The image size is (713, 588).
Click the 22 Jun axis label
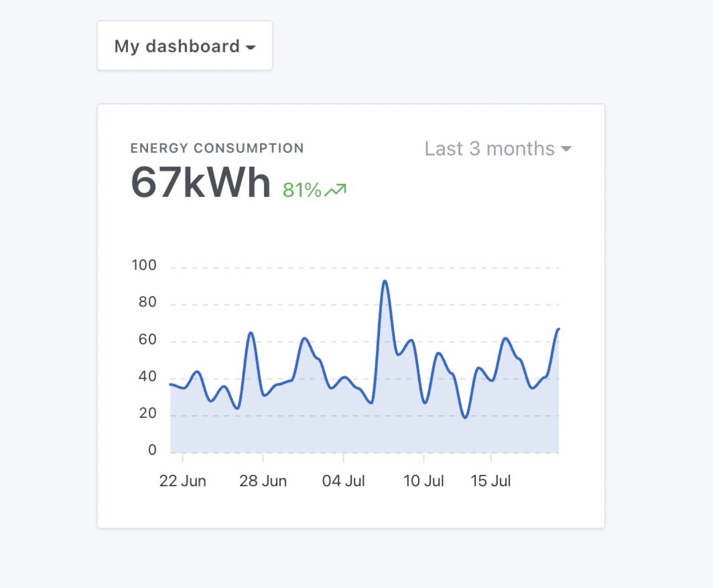click(x=183, y=481)
